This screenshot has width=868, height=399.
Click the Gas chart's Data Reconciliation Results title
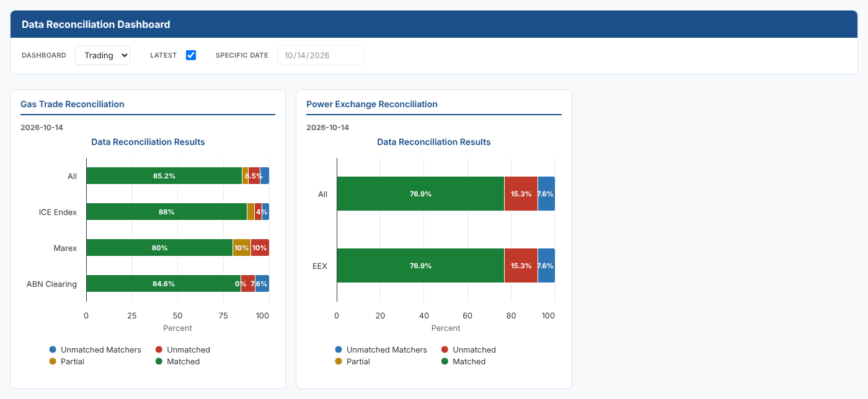pyautogui.click(x=148, y=142)
